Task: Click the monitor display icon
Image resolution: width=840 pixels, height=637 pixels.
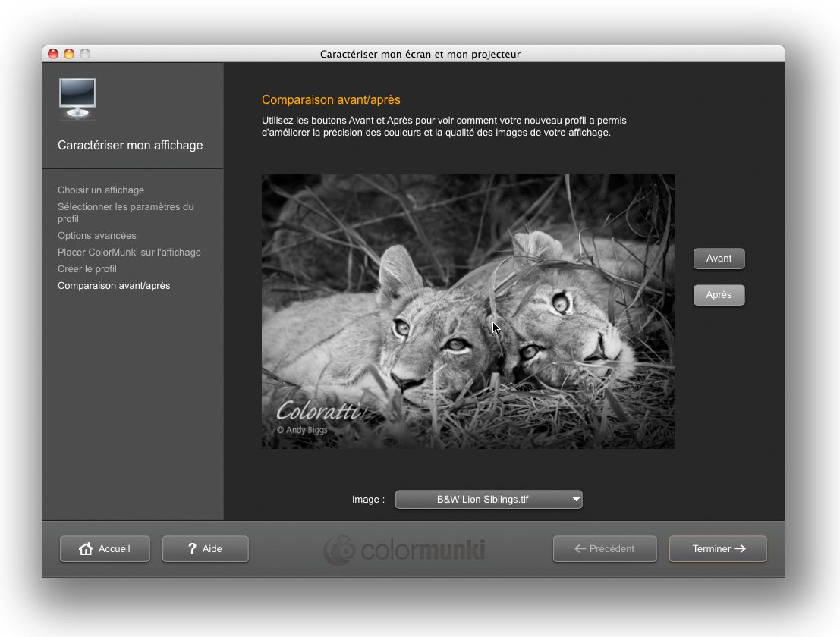Action: point(77,98)
